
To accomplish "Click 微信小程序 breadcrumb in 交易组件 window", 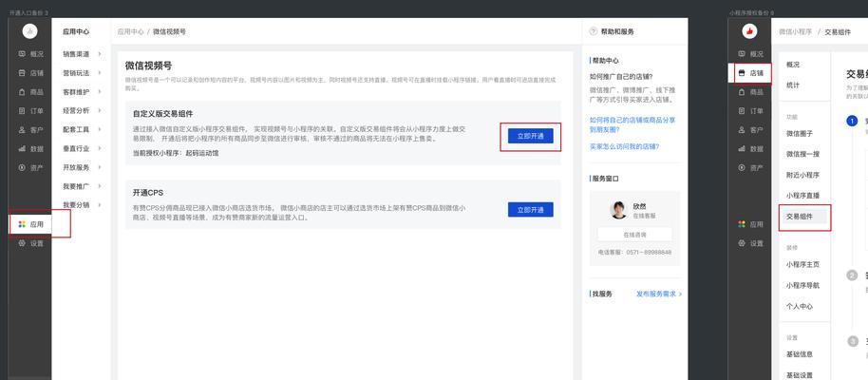I will (x=795, y=32).
